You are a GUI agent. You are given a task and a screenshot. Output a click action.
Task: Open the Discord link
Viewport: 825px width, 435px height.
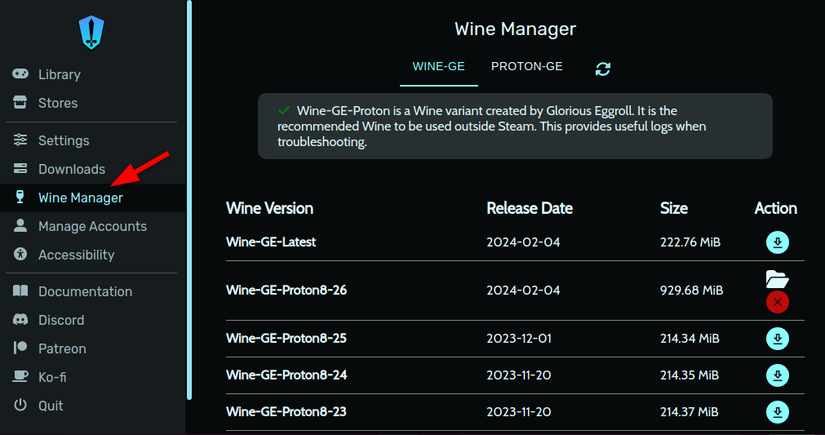point(61,320)
